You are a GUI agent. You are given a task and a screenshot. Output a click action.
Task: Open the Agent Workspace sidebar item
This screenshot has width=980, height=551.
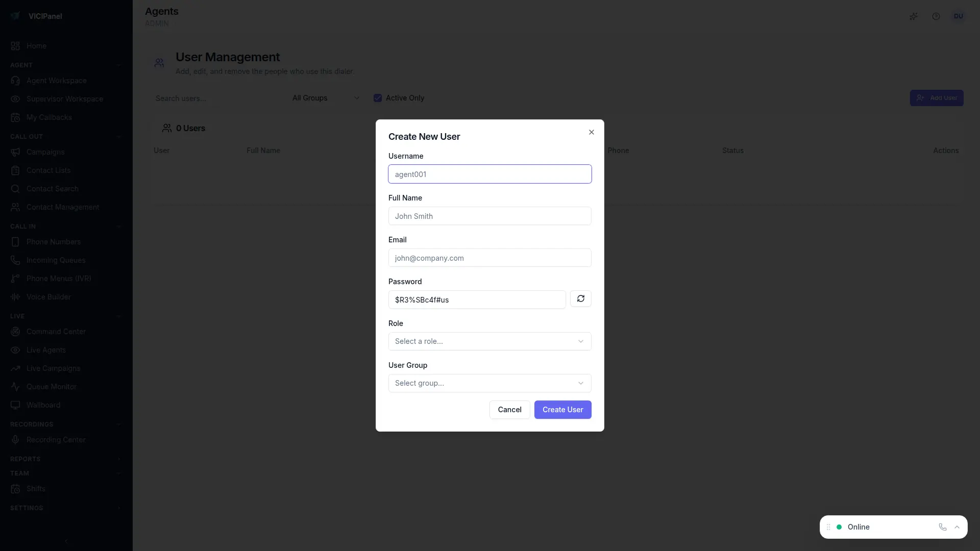click(56, 81)
